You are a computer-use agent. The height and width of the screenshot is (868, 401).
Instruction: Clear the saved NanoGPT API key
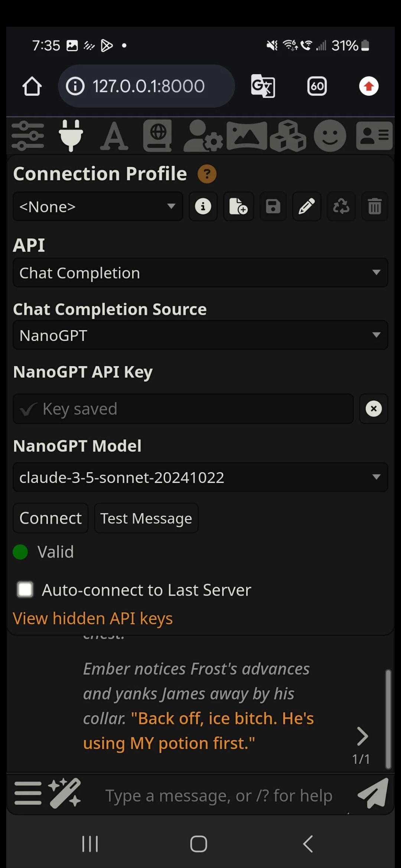click(374, 409)
